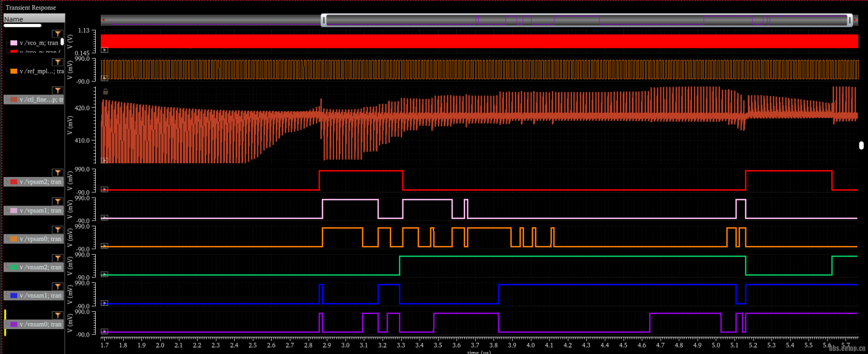
Task: Click the filter icon above the vpsam0 signal
Action: pyautogui.click(x=58, y=230)
